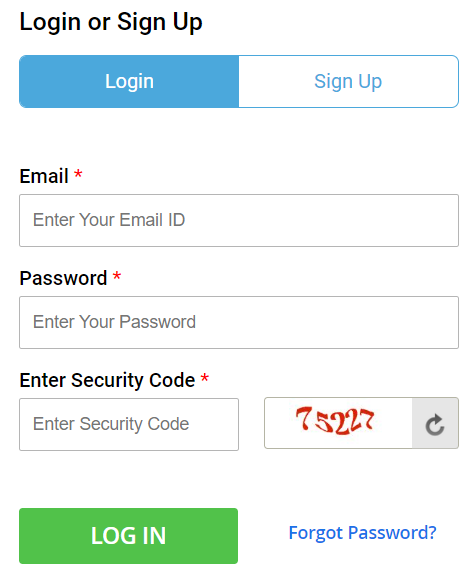Click the red 75227 captcha image

[x=335, y=420]
